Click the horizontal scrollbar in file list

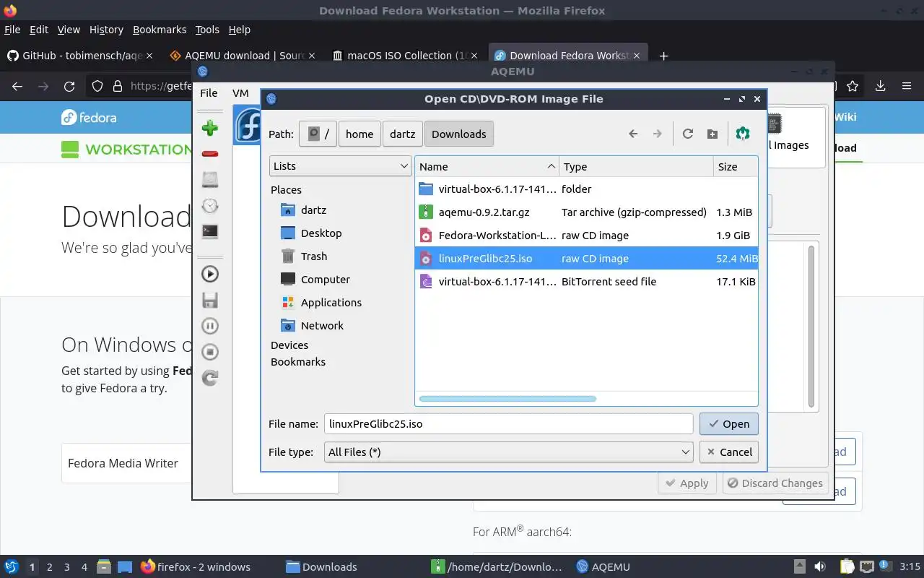[x=507, y=399]
